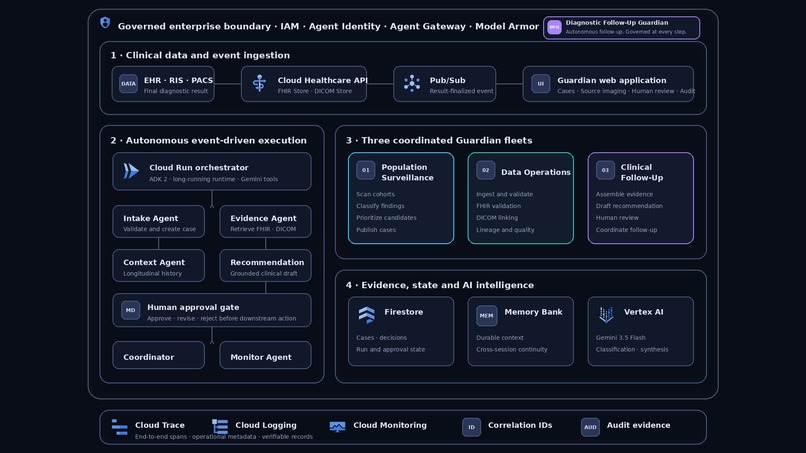
Task: Click the 02 badge on Data Operations
Action: click(486, 170)
